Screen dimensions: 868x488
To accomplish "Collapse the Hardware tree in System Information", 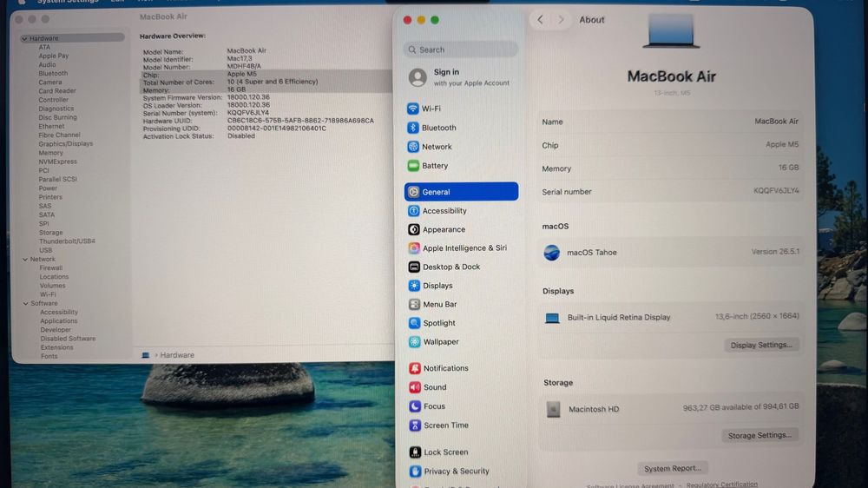I will [24, 39].
